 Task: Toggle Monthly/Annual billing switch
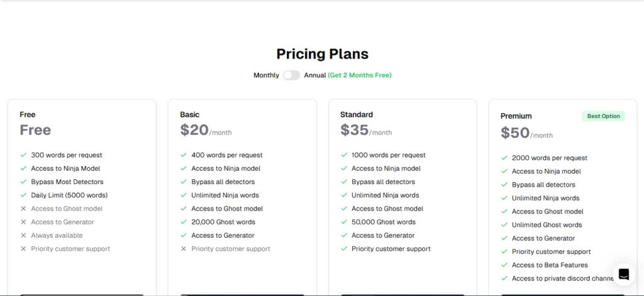pyautogui.click(x=292, y=75)
